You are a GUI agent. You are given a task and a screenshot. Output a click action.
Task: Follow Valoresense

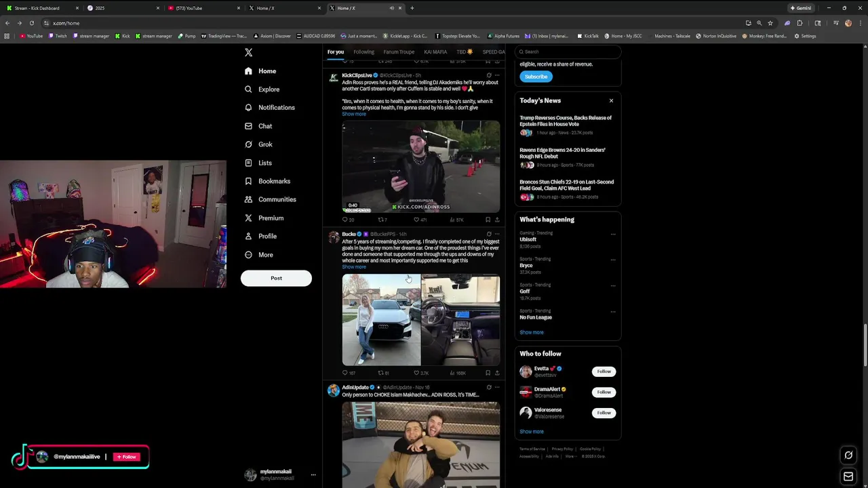point(604,412)
